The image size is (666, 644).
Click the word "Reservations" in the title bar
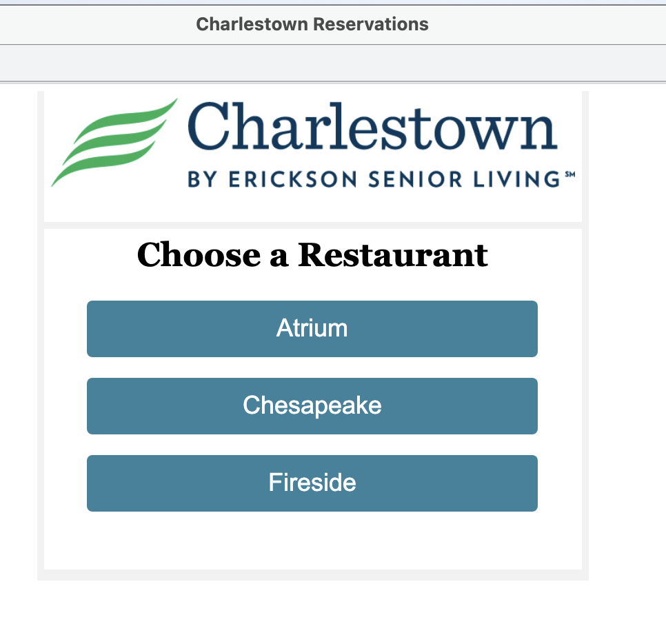click(x=370, y=25)
